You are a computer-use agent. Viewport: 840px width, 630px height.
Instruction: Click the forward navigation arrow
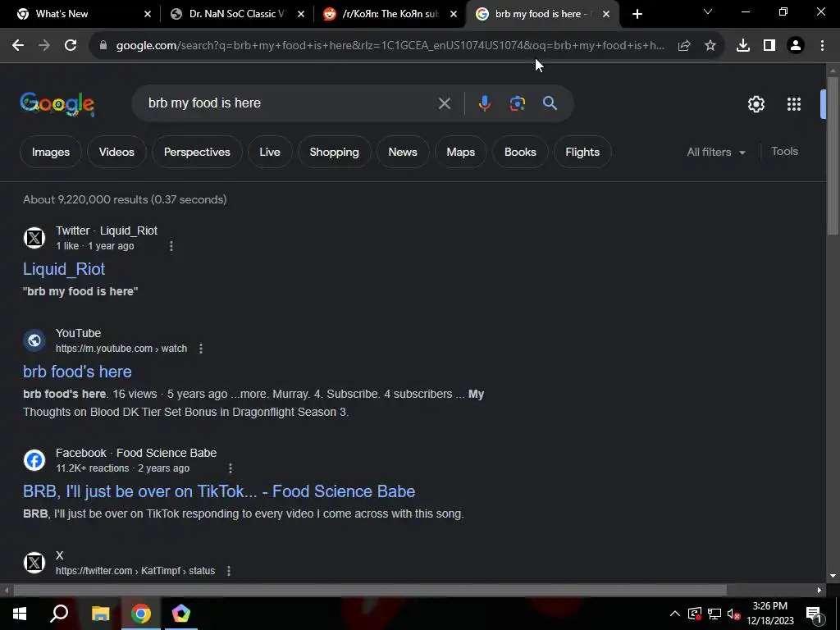point(44,46)
